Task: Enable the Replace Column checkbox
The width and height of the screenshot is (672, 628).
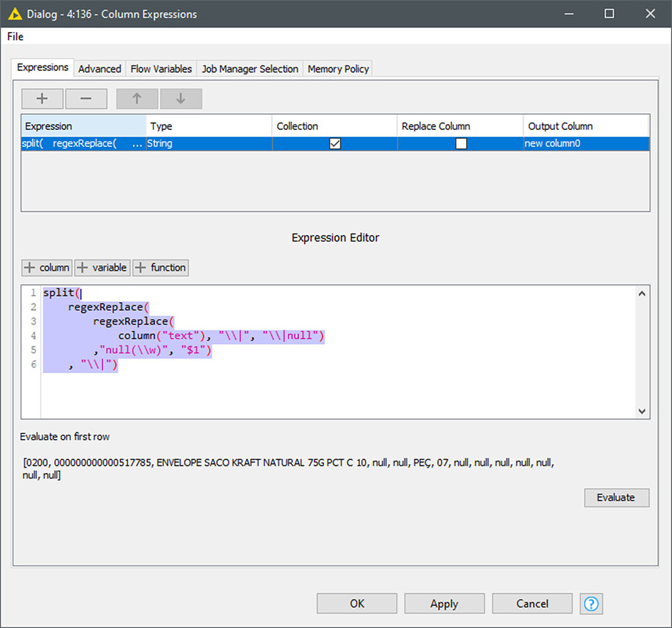Action: 462,143
